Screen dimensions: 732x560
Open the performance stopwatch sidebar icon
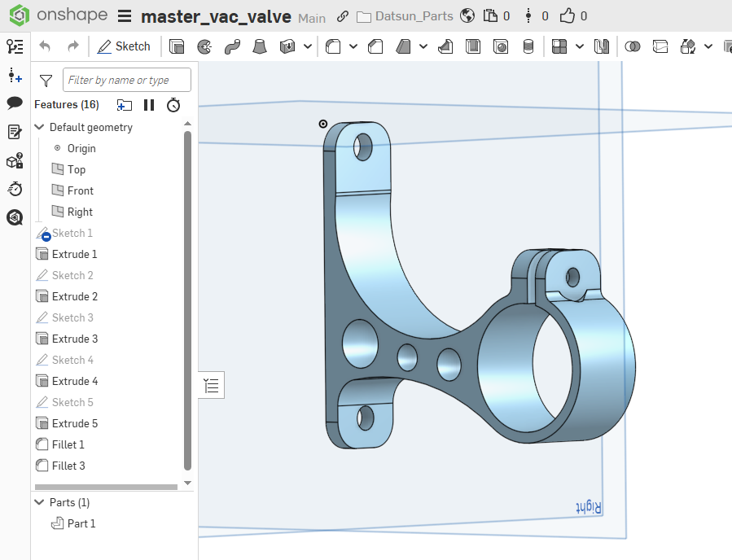tap(15, 189)
